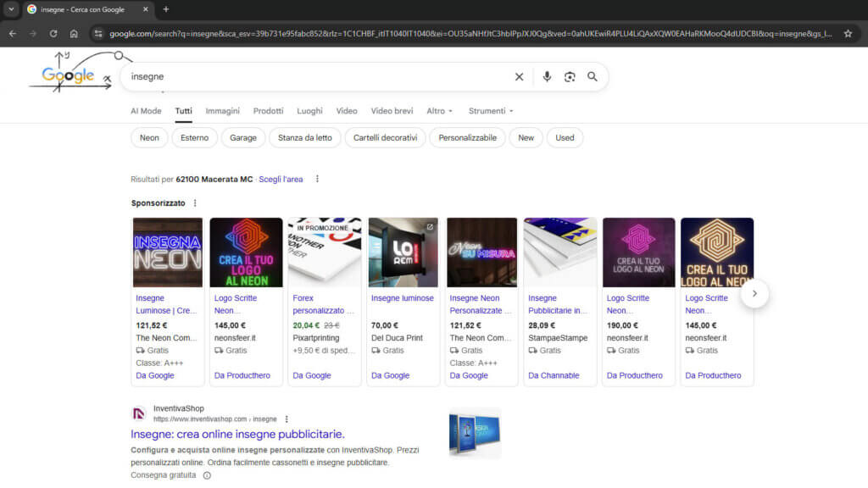The image size is (868, 488).
Task: Apply the Stanza da letto filter chip
Action: pos(305,138)
